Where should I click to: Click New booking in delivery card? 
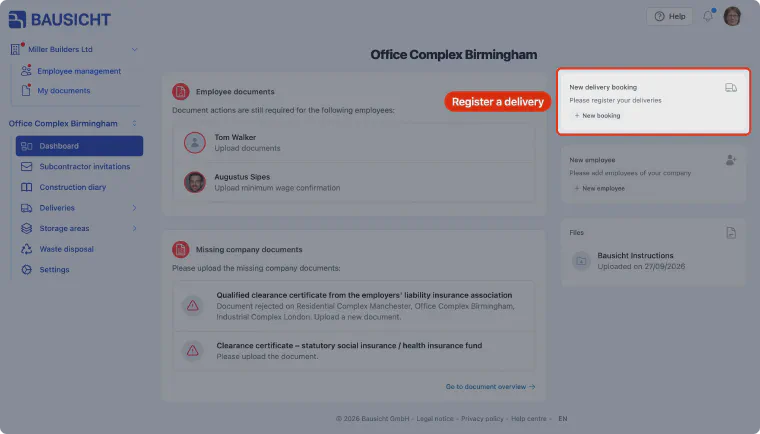(597, 115)
